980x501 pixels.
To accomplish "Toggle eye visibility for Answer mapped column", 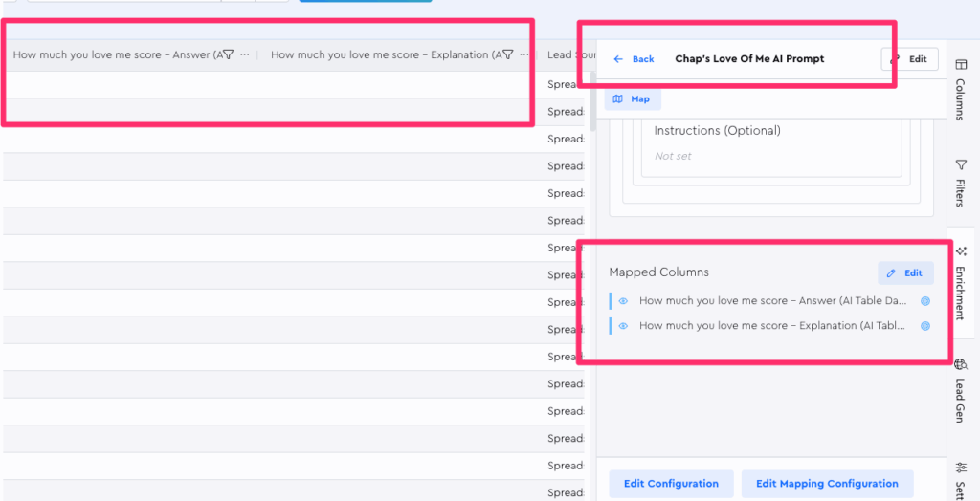I will click(x=623, y=301).
